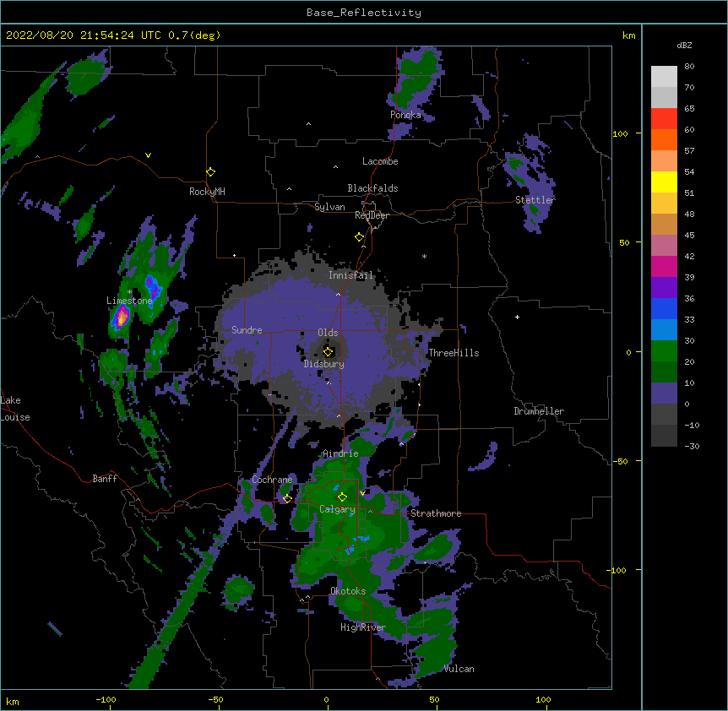Click the HighRiver label
Screen dimensions: 728x711
[x=363, y=627]
